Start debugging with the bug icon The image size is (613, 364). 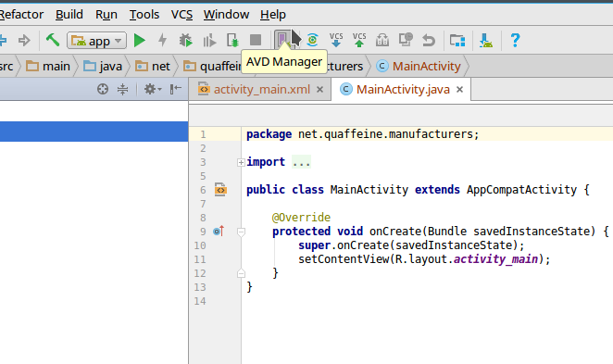click(186, 40)
